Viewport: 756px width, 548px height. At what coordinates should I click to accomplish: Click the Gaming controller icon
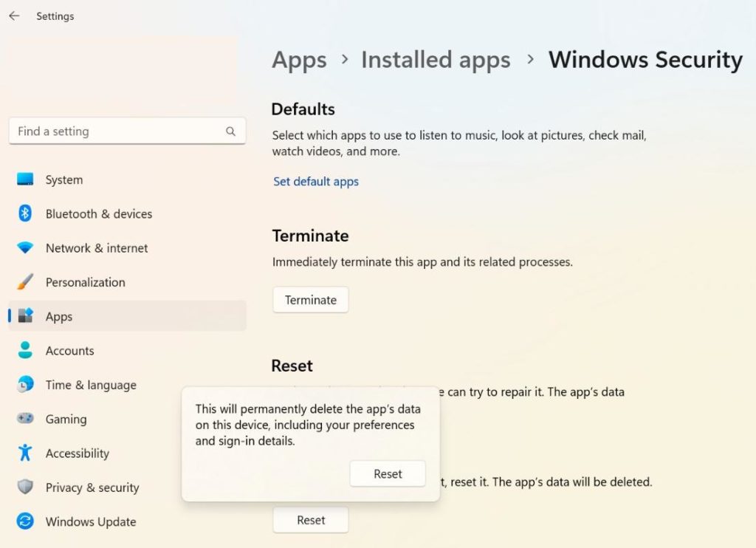point(25,419)
